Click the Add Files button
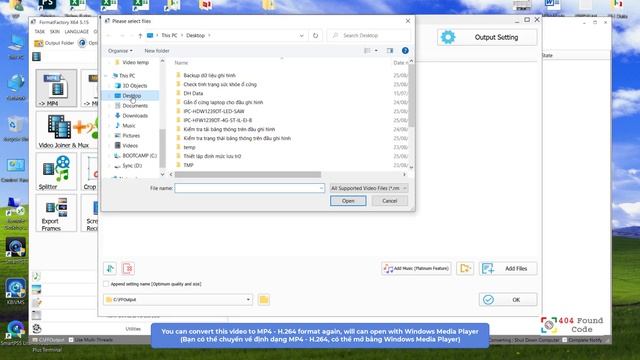 (508, 269)
